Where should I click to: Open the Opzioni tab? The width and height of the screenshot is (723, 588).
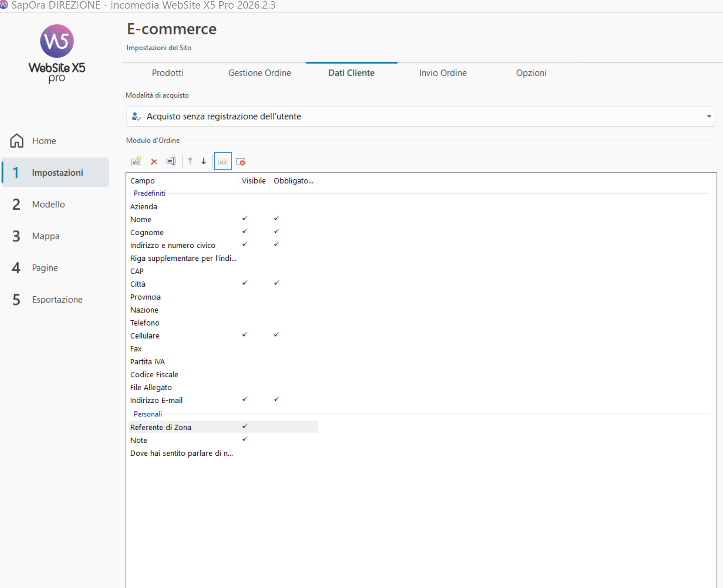point(531,73)
